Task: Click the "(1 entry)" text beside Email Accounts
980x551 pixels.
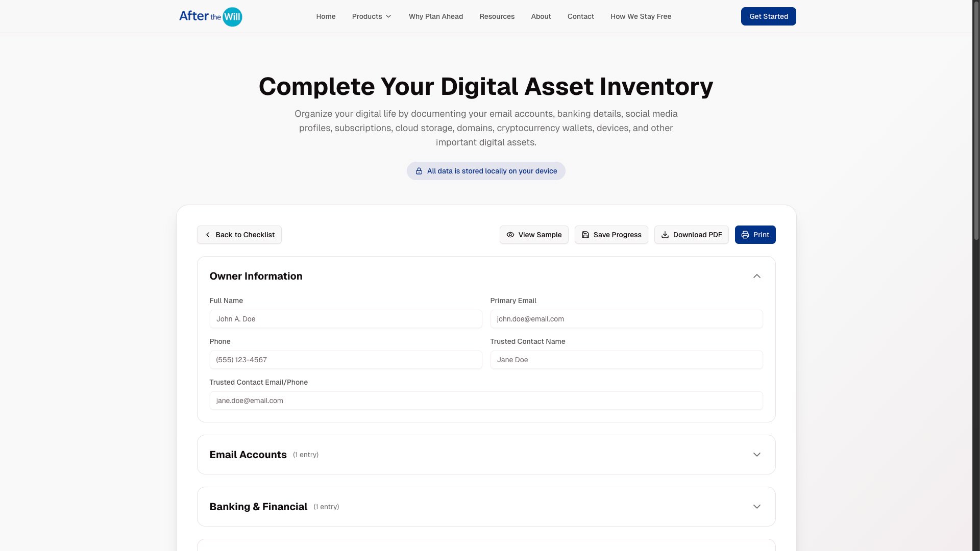Action: point(306,455)
